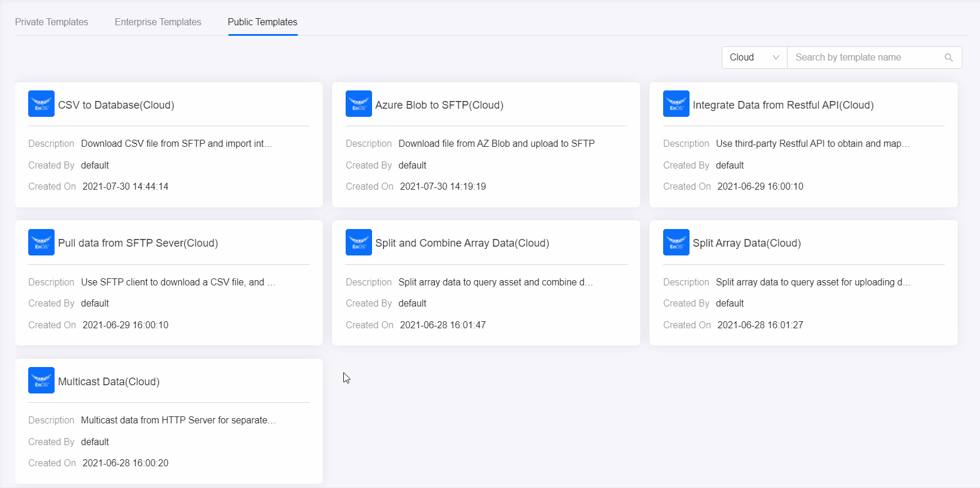Click the magnifier search icon
The width and height of the screenshot is (980, 488).
tap(948, 58)
